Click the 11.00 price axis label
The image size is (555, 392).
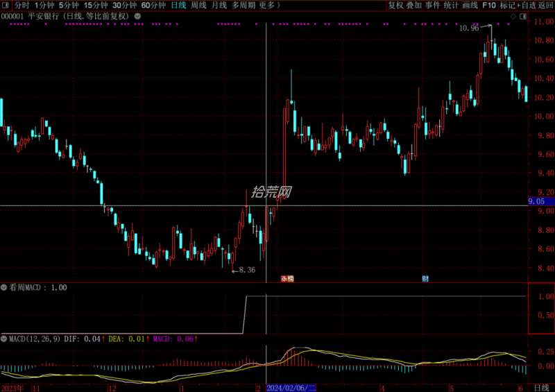[544, 22]
